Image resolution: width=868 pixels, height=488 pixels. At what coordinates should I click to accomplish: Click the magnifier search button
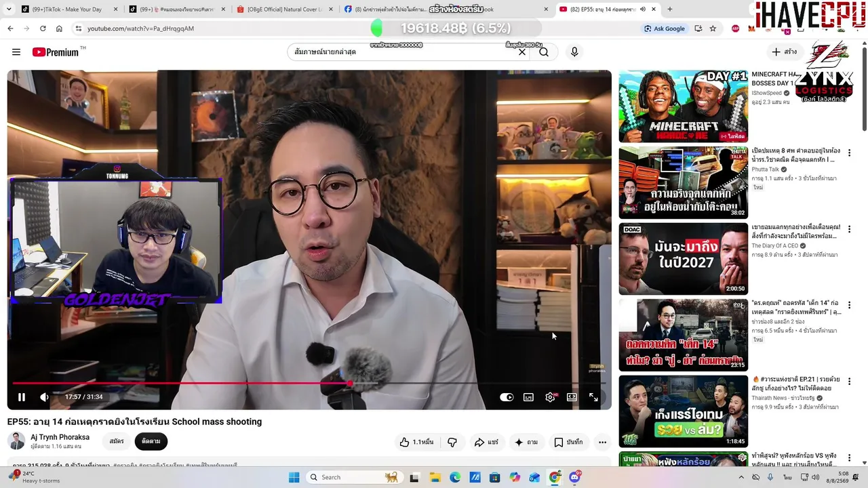pos(544,52)
